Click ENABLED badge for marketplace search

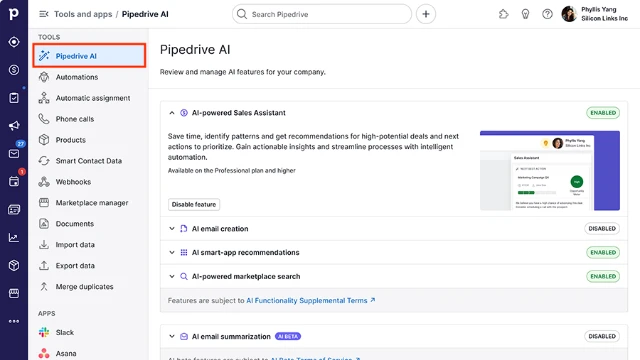[x=603, y=276]
